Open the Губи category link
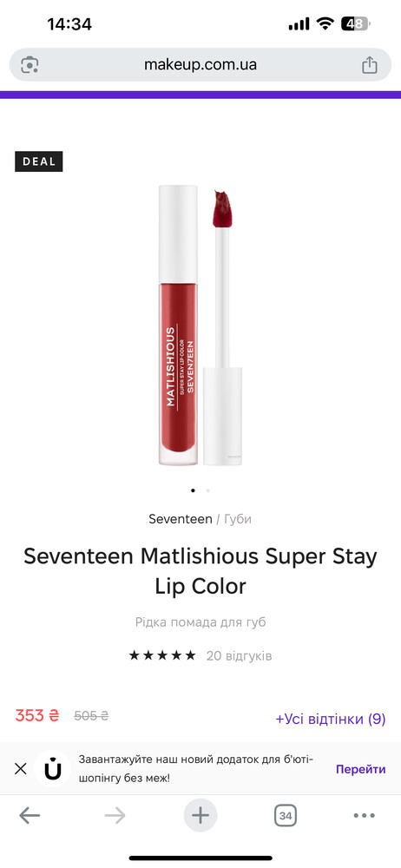 pos(238,519)
